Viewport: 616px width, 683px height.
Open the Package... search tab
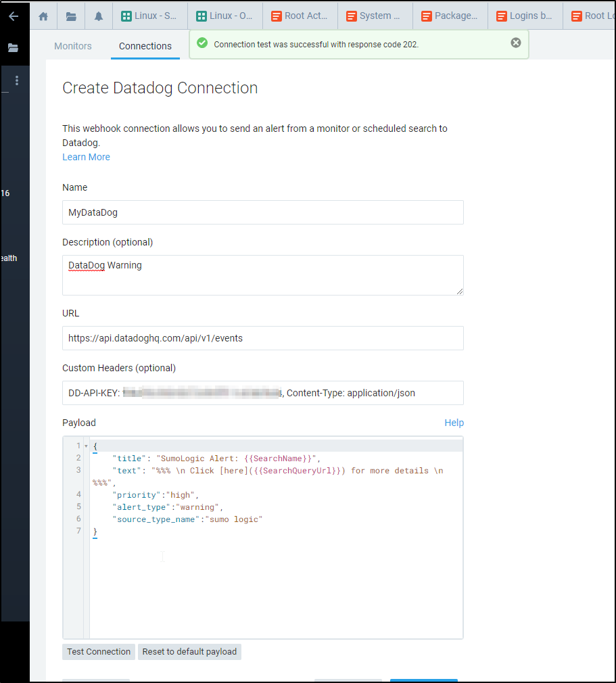click(x=450, y=16)
